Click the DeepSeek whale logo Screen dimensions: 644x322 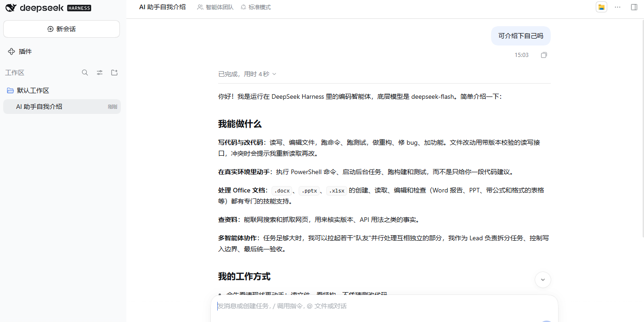pyautogui.click(x=11, y=8)
